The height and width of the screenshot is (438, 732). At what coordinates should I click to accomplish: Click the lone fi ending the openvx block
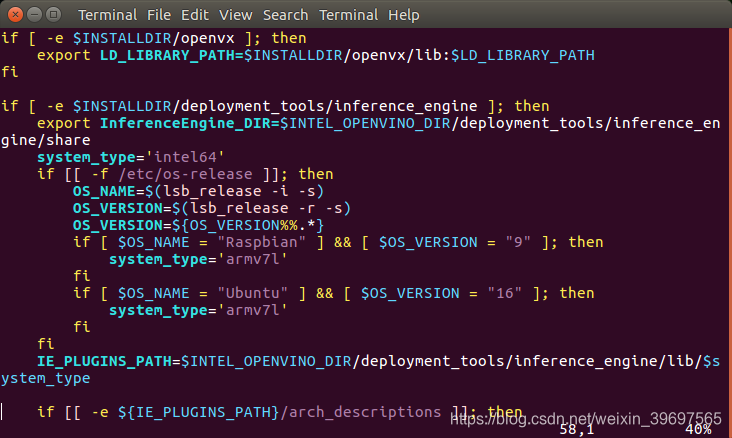[x=9, y=72]
